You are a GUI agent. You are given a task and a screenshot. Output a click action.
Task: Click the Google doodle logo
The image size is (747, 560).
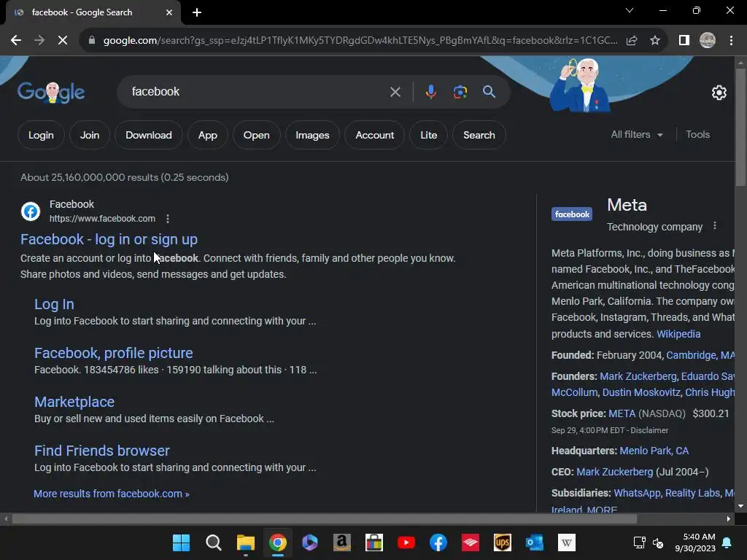tap(51, 92)
